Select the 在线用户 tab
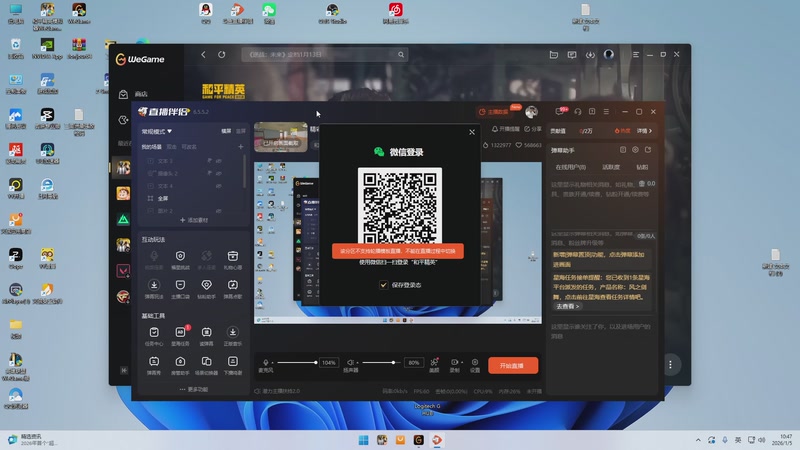 570,167
